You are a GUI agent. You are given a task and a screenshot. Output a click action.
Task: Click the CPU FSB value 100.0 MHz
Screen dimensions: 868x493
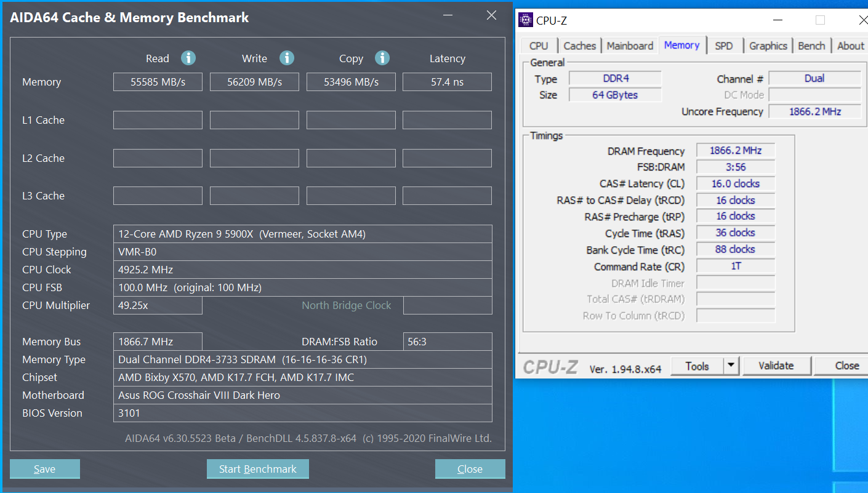(303, 287)
